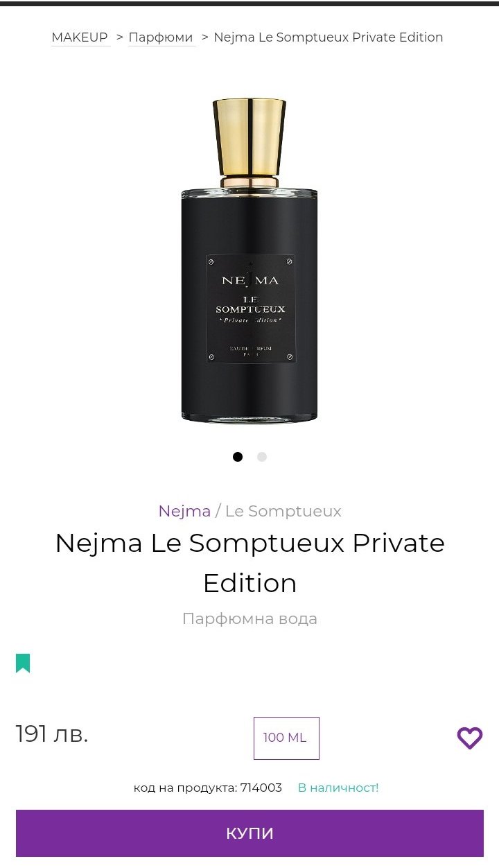Click the green bookmark ribbon icon
The height and width of the screenshot is (868, 499).
coord(23,663)
